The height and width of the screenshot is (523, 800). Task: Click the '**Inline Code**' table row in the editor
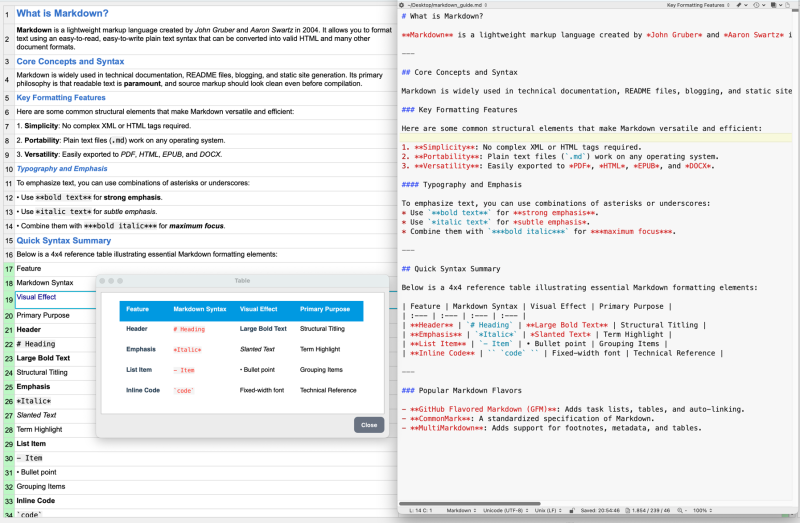coord(562,353)
